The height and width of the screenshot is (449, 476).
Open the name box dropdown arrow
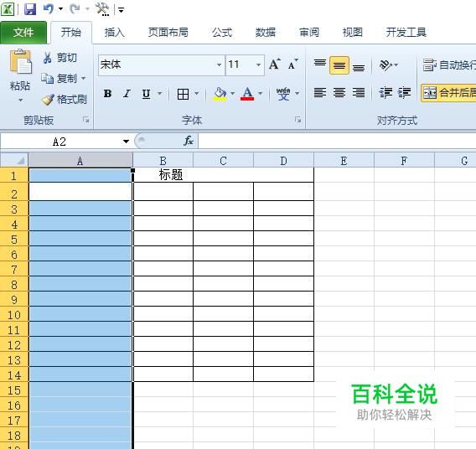pyautogui.click(x=126, y=142)
